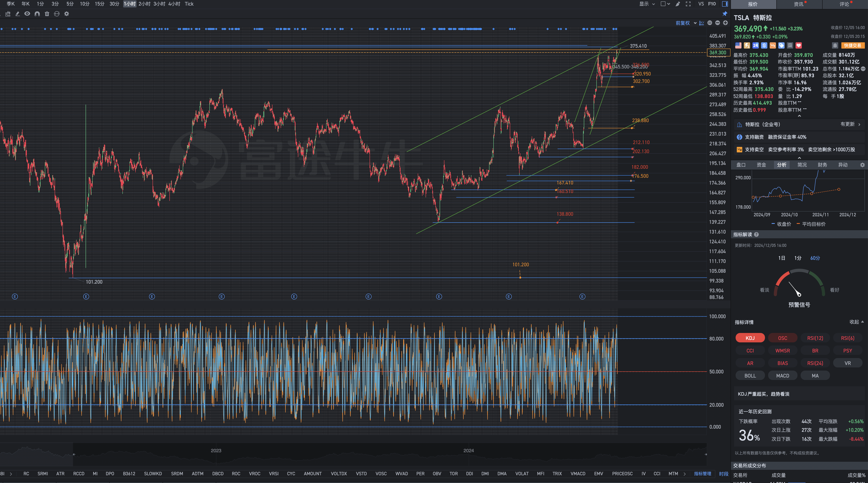Click the blue 24-hour trading icon
Image resolution: width=868 pixels, height=483 pixels.
pos(755,45)
